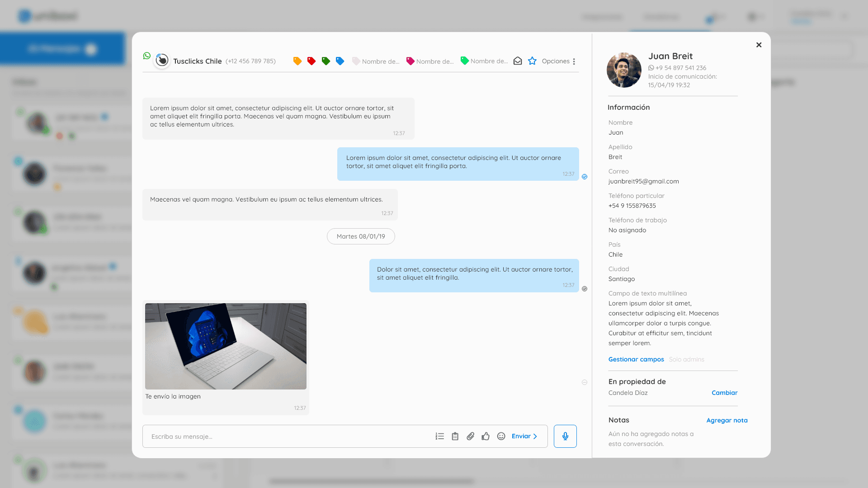Click the WhatsApp icon beside Tusclicks Chile
Viewport: 868px width, 488px height.
(x=147, y=56)
